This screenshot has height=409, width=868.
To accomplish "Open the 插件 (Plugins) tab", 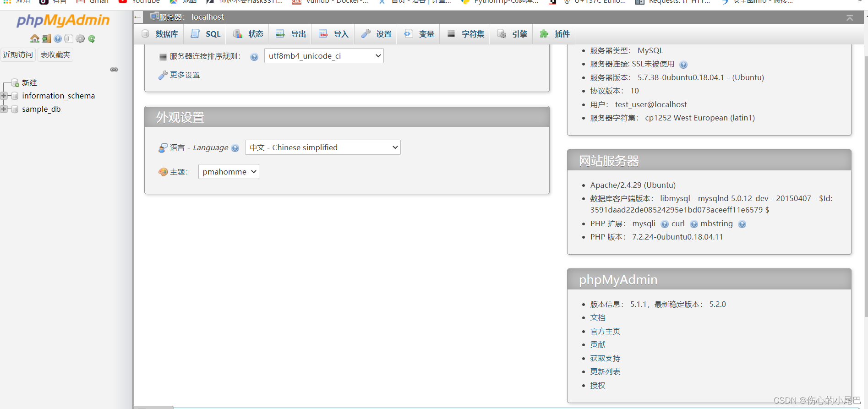I will tap(555, 34).
